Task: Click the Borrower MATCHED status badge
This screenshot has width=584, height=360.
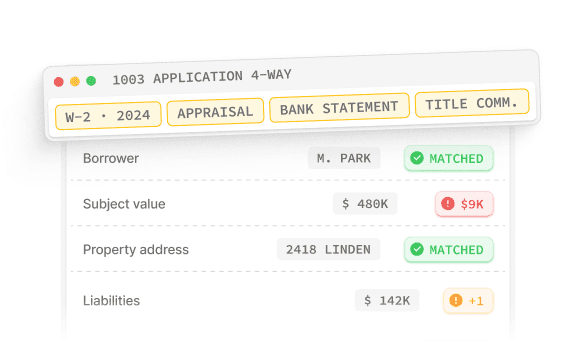Action: click(x=449, y=159)
